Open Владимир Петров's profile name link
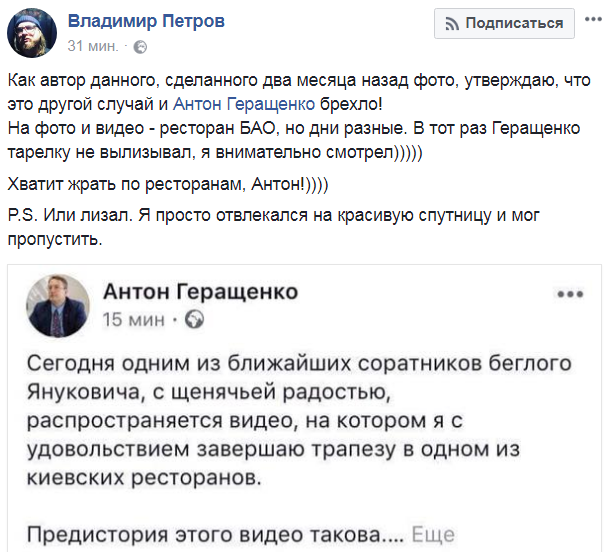The width and height of the screenshot is (606, 552). (x=146, y=21)
